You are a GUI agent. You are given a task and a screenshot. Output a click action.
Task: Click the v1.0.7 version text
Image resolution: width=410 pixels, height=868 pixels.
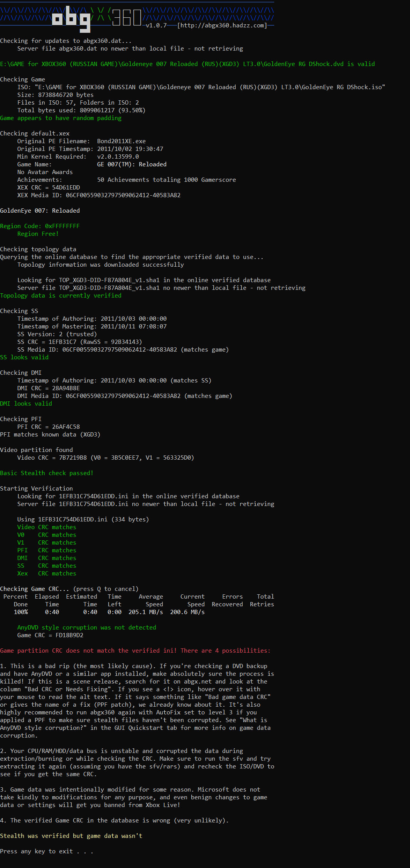156,25
